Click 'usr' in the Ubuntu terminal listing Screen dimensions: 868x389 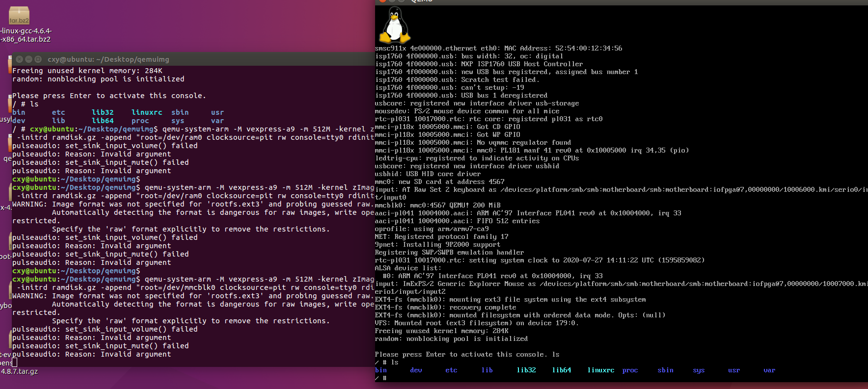[x=217, y=112]
